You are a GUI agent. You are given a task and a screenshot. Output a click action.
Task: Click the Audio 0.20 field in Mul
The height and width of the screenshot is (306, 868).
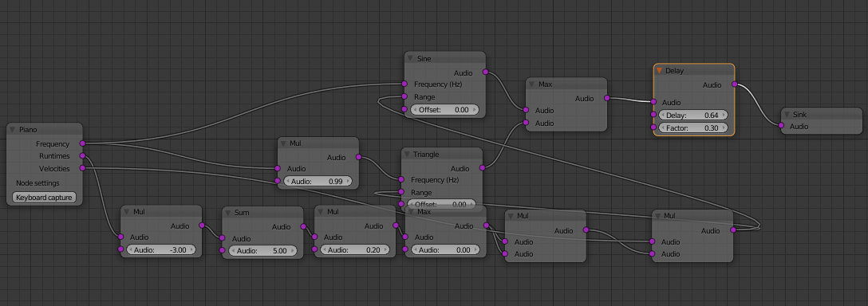(x=355, y=250)
